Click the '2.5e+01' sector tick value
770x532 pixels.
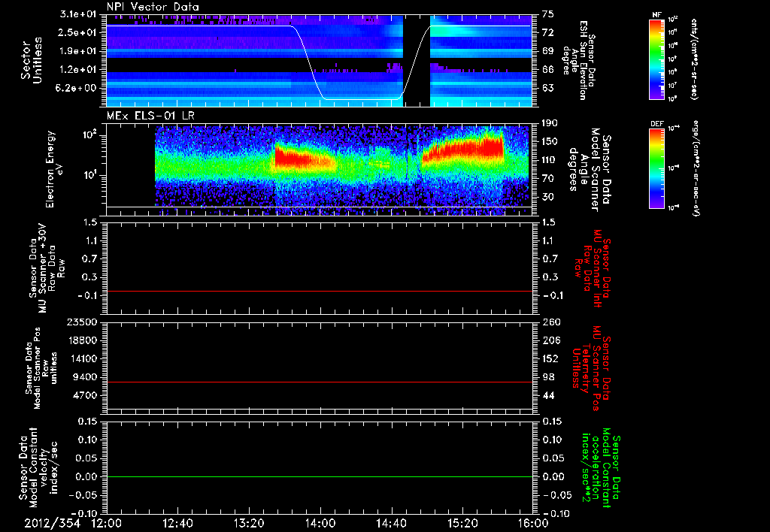[x=79, y=32]
